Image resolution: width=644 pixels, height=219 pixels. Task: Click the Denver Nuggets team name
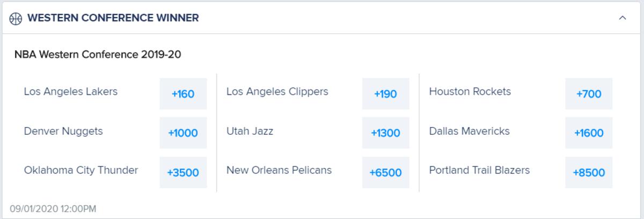pos(63,131)
